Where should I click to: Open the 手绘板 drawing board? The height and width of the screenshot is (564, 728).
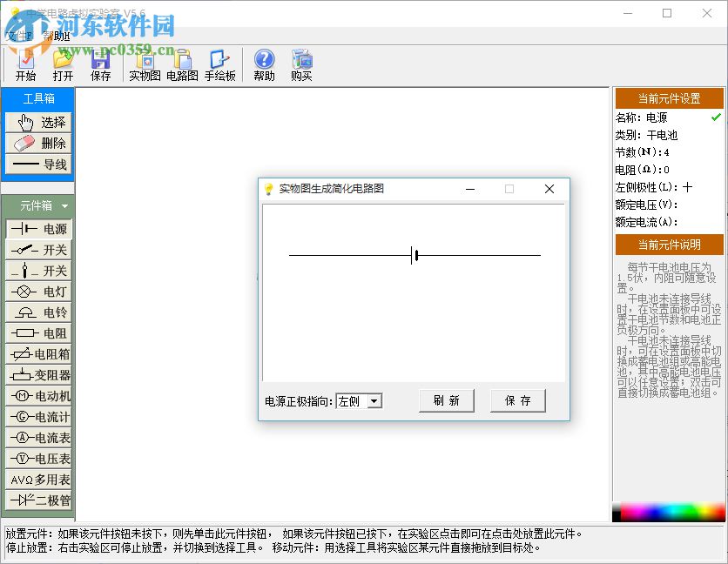(220, 66)
